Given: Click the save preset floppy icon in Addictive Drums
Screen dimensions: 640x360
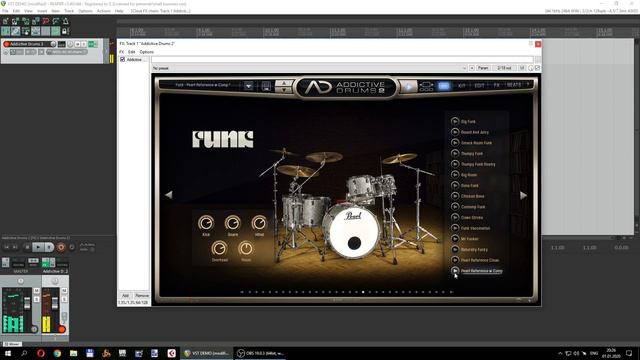Looking at the screenshot, I should pos(266,86).
